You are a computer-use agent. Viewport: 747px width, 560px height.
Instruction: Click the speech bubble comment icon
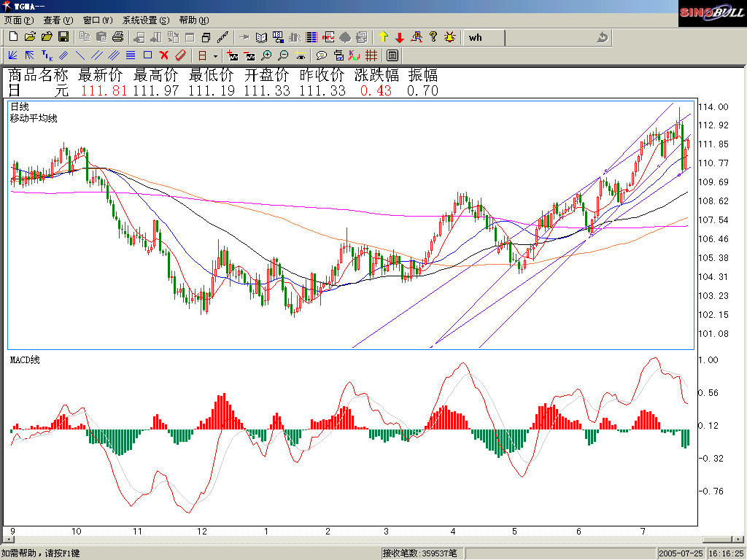pos(322,55)
